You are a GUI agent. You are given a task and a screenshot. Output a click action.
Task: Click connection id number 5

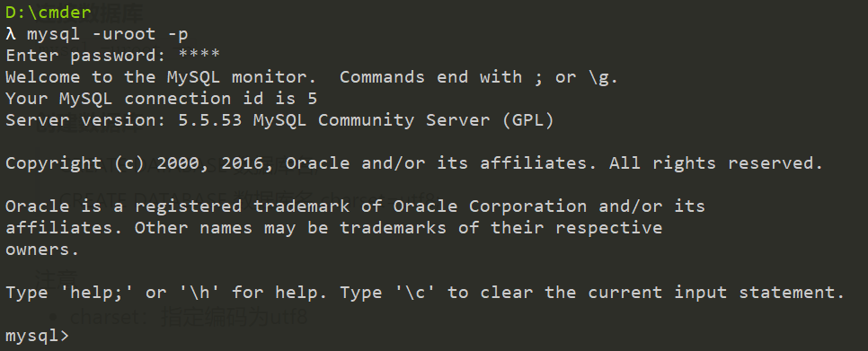[312, 99]
